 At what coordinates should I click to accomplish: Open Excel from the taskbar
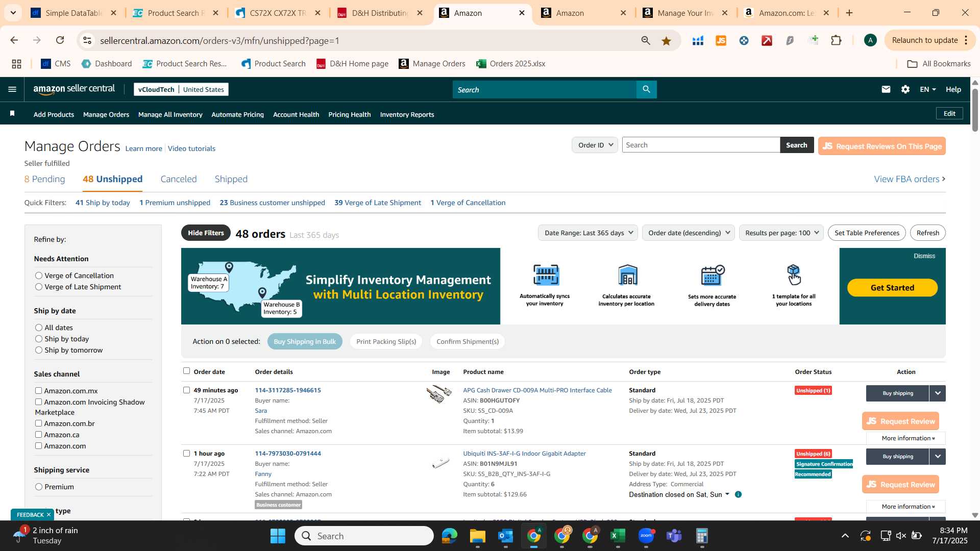(x=618, y=536)
